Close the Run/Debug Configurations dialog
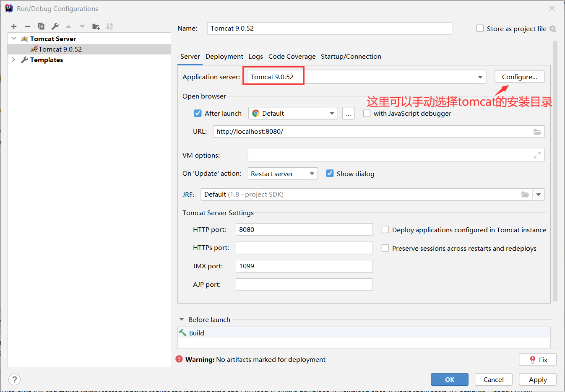This screenshot has height=392, width=565. coord(552,8)
